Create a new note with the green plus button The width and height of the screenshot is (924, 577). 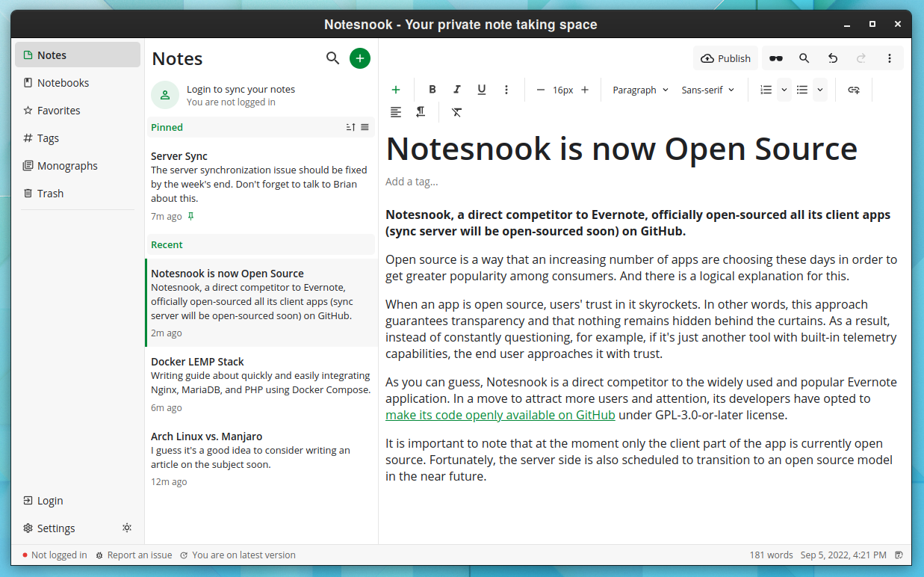coord(360,58)
